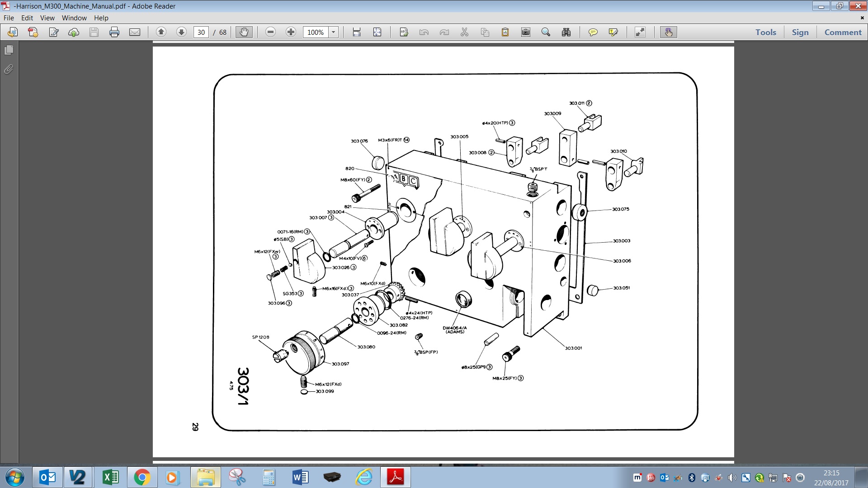Open binoculars advanced search icon
The width and height of the screenshot is (868, 488).
566,32
